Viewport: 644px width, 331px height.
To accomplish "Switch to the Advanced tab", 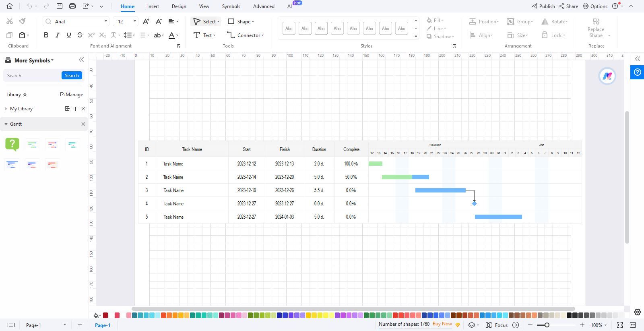I will 264,6.
